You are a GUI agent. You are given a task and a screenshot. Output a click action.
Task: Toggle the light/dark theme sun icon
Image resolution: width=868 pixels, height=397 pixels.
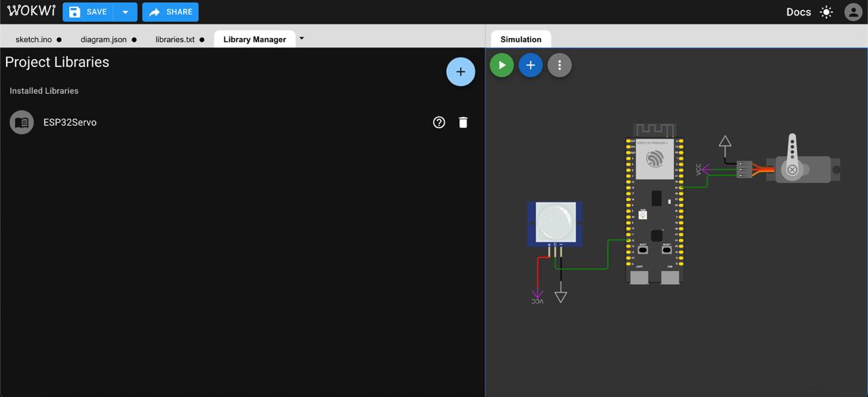(826, 12)
